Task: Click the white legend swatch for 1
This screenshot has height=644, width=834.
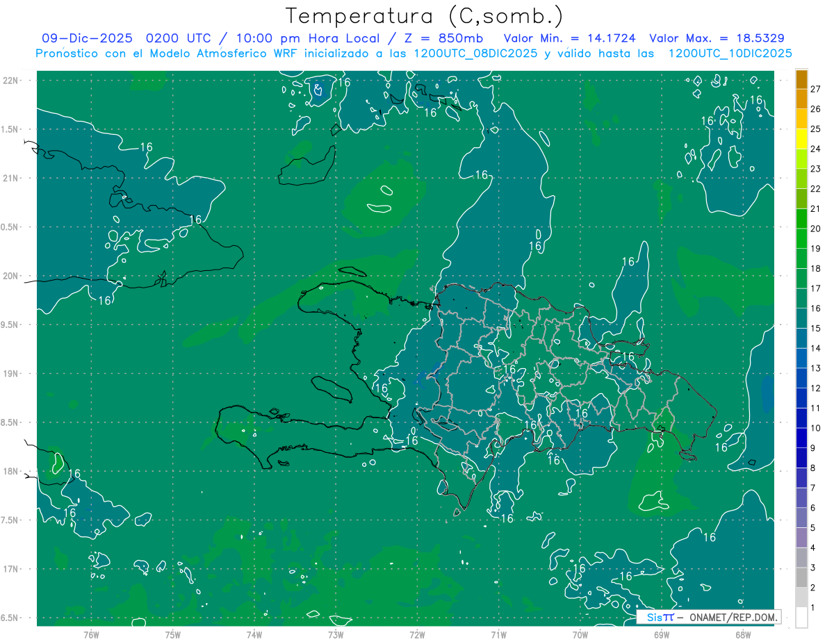Action: pos(801,618)
